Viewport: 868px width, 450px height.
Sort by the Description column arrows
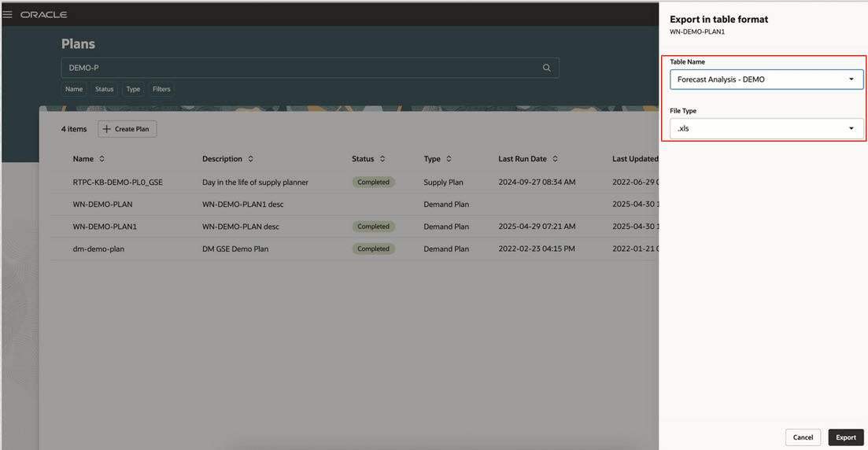click(251, 159)
